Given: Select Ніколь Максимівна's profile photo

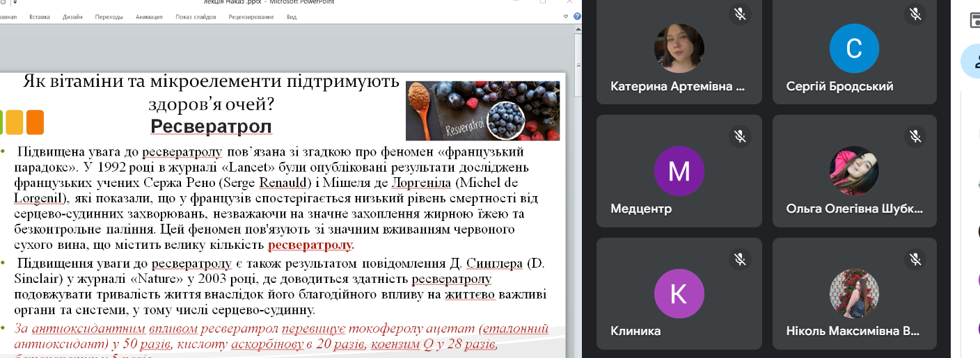Looking at the screenshot, I should [854, 294].
